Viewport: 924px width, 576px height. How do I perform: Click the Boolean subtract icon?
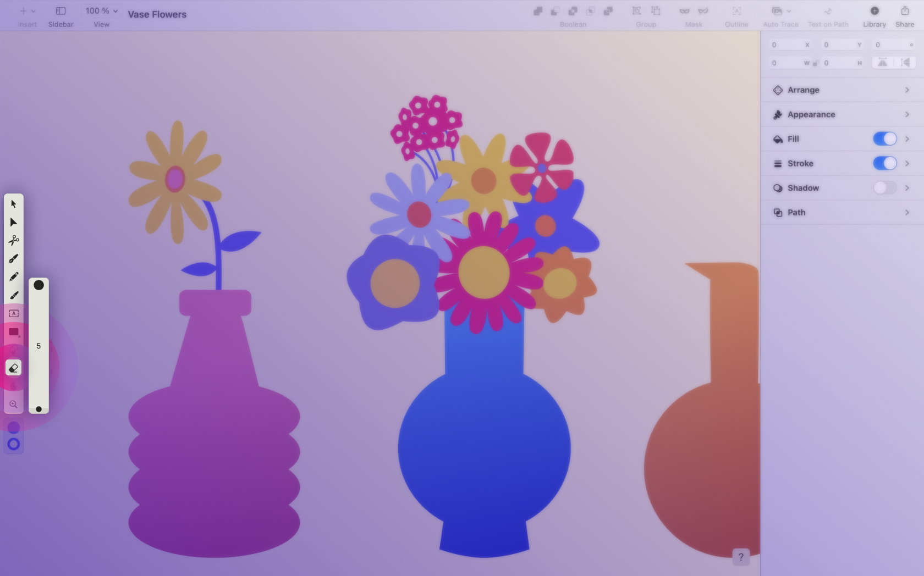(x=555, y=11)
